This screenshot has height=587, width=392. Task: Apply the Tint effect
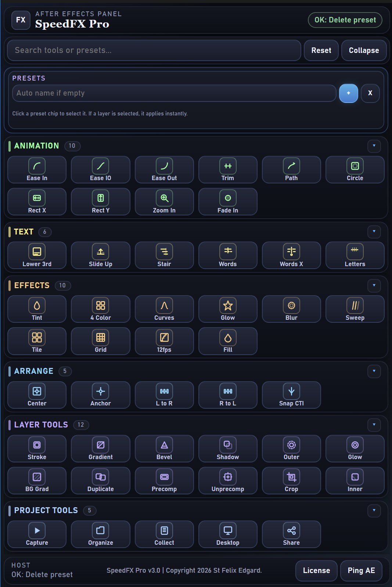(x=37, y=309)
